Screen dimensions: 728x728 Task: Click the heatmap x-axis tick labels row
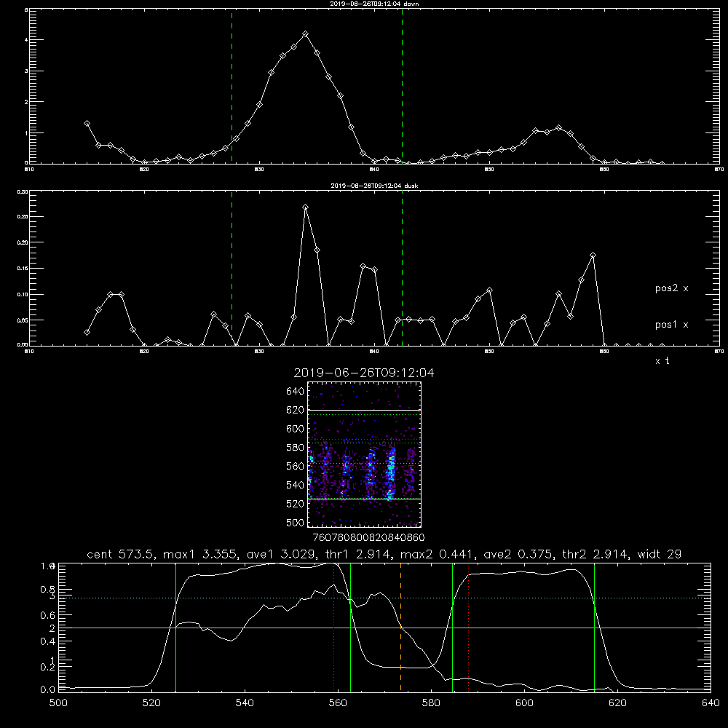point(368,538)
